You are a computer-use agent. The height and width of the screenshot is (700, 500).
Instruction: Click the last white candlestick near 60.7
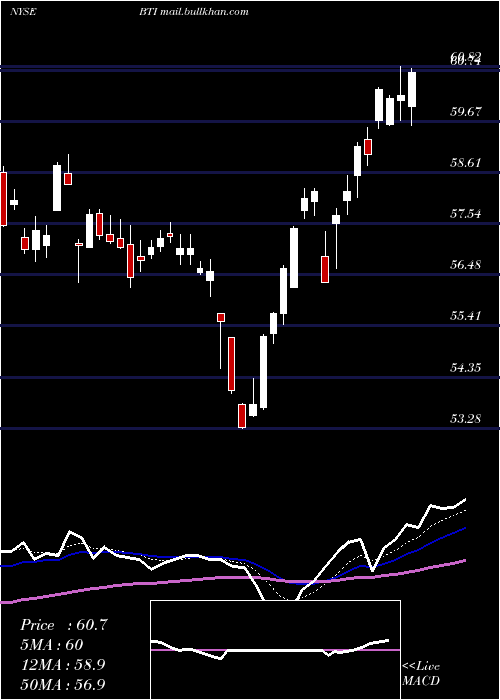412,89
